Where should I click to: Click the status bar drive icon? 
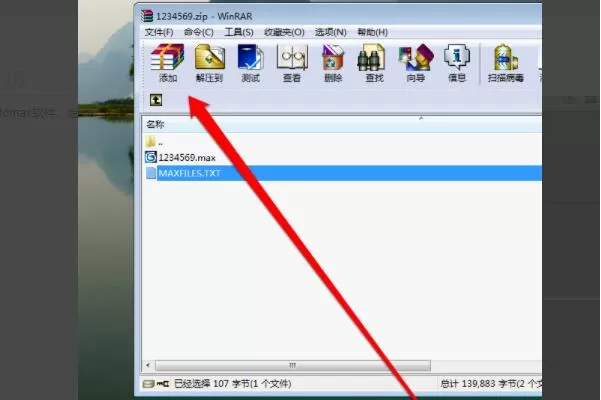point(148,384)
